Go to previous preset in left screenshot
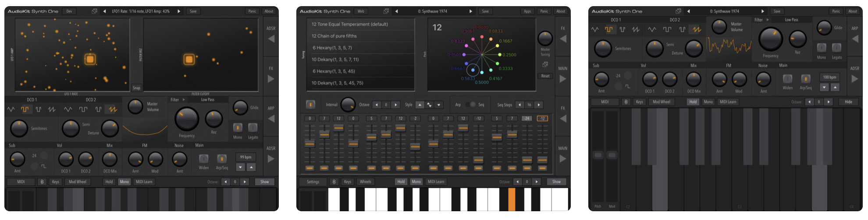 coord(104,11)
